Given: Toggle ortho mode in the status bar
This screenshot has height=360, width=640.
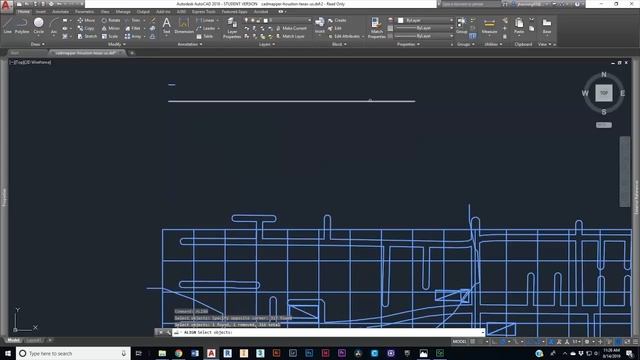Looking at the screenshot, I should tap(495, 342).
